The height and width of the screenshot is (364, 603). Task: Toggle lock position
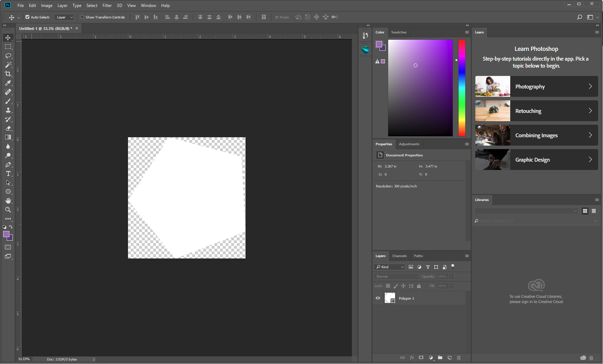[x=403, y=286]
